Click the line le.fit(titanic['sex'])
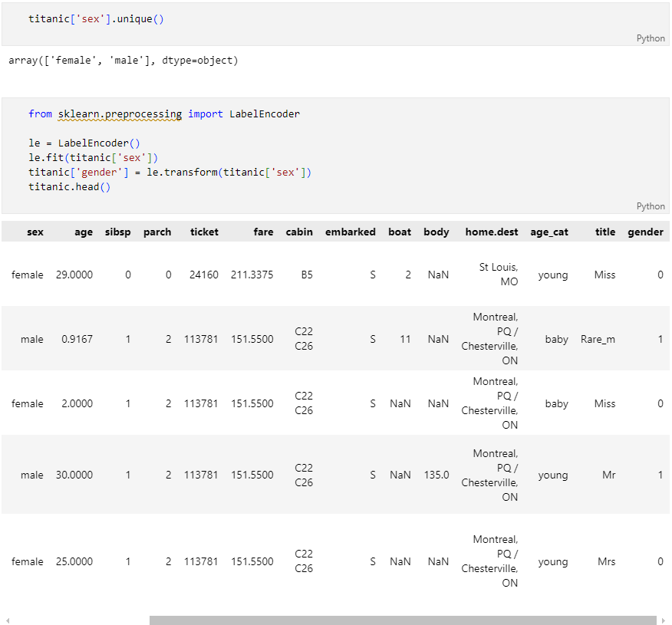Screen dimensions: 672x625 pyautogui.click(x=93, y=158)
